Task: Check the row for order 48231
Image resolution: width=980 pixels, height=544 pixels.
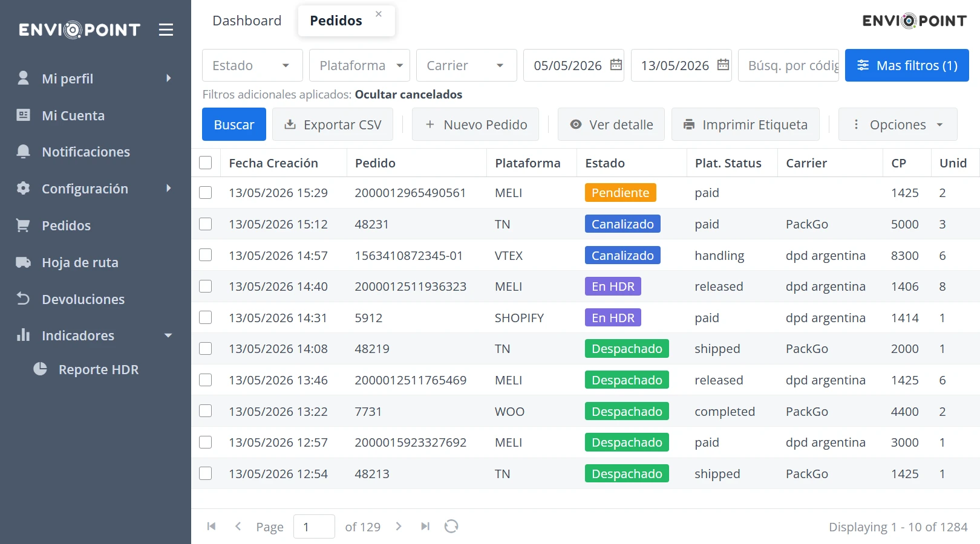Action: tap(206, 224)
